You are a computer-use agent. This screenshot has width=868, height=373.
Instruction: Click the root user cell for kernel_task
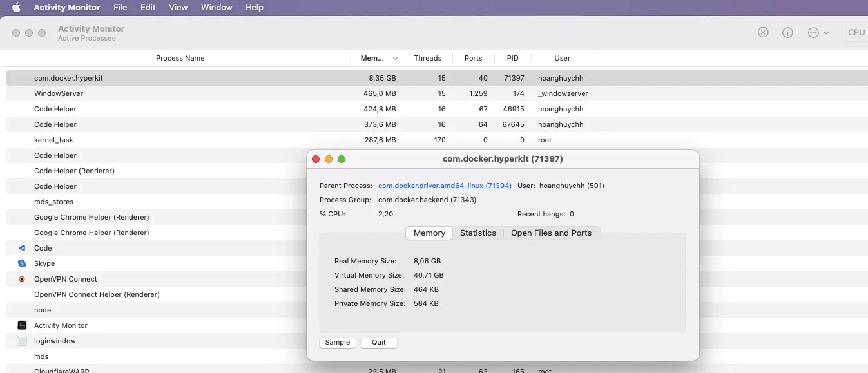(x=545, y=140)
